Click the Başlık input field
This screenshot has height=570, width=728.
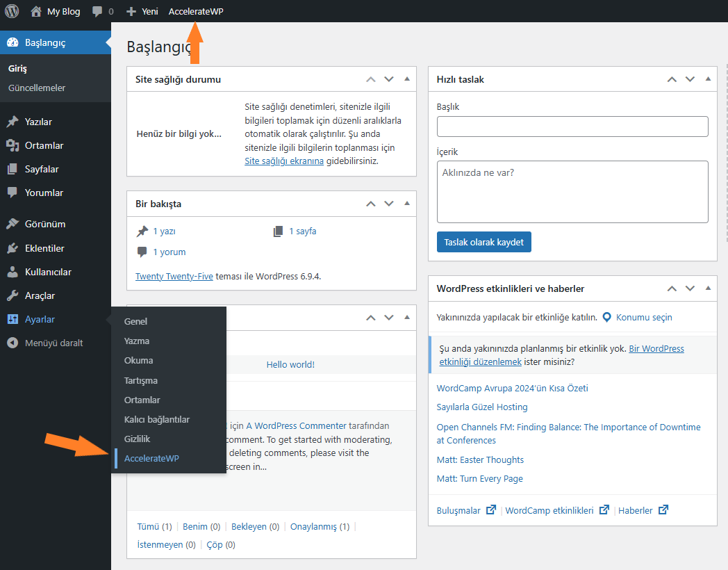coord(572,127)
